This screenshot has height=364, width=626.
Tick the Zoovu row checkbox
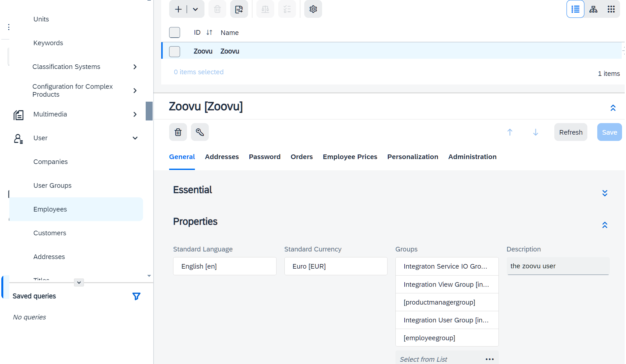point(174,51)
